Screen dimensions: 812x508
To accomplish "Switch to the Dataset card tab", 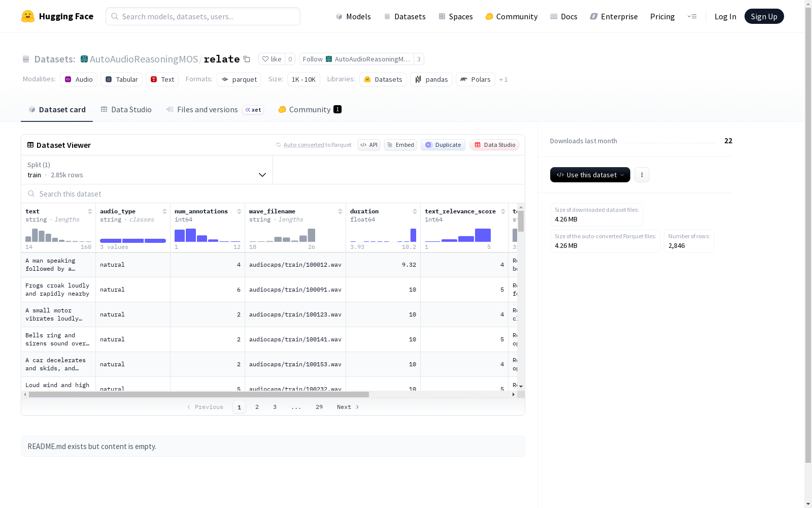I will (57, 110).
